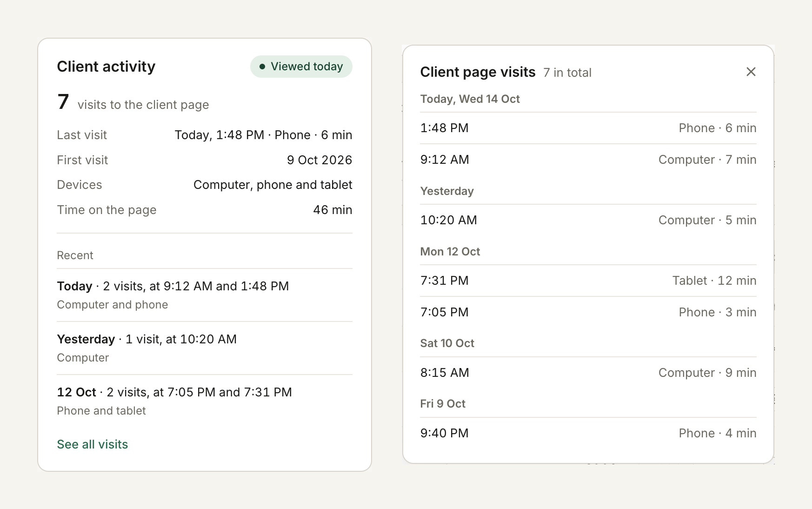Select the 7:31 PM Tablet visit row

coord(588,281)
